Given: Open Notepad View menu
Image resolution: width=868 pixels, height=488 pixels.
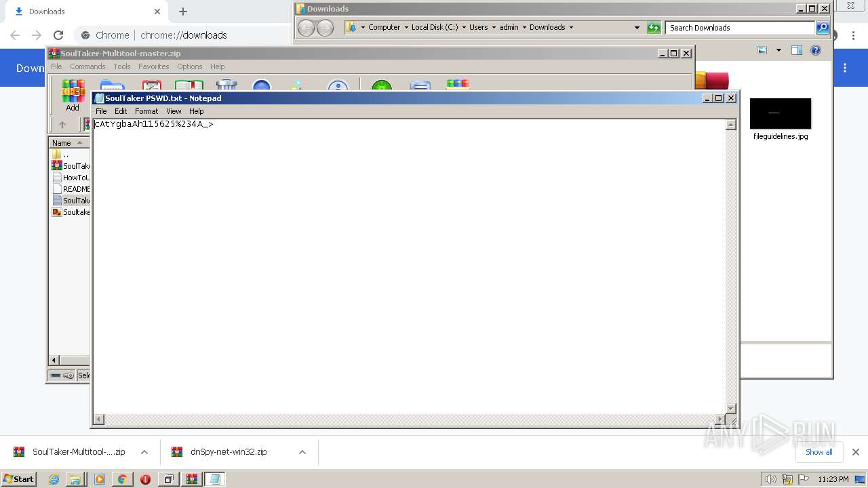Looking at the screenshot, I should (174, 111).
